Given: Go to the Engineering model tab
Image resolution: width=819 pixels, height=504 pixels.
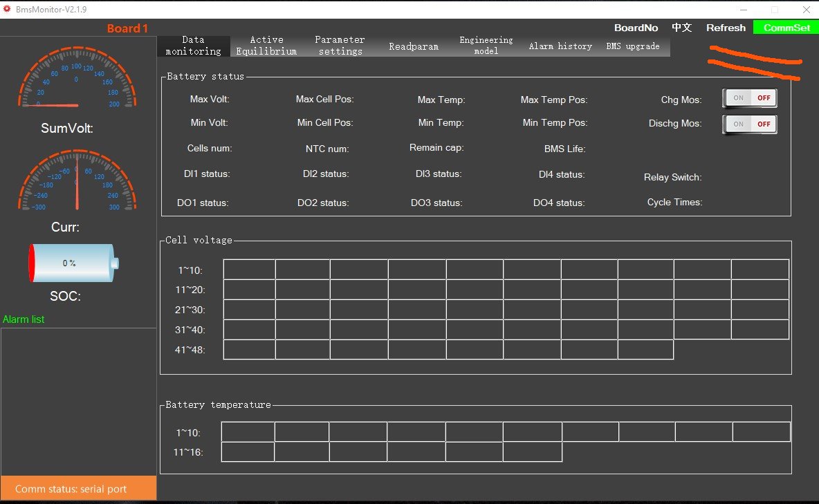Looking at the screenshot, I should 486,46.
